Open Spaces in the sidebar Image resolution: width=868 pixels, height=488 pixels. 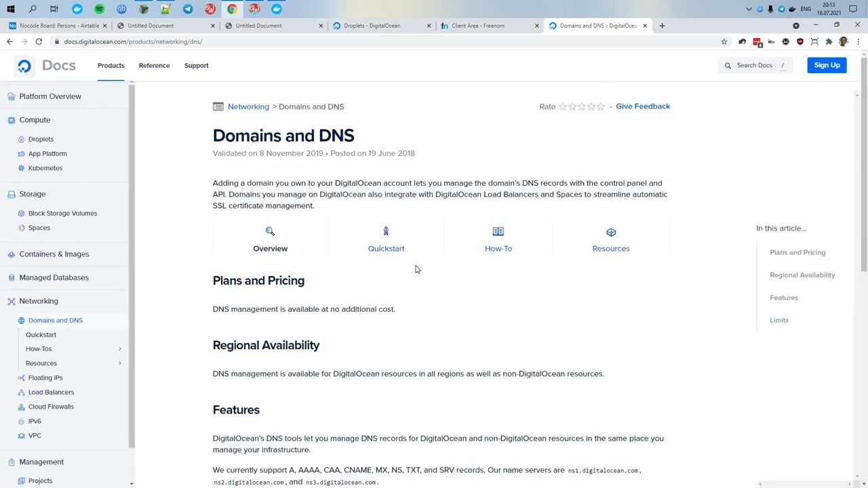click(x=39, y=228)
